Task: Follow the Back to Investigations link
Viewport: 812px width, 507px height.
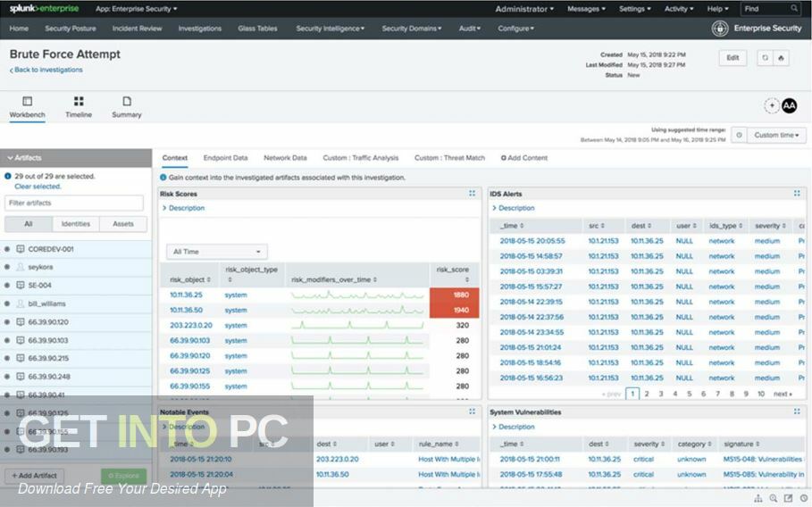Action: pos(46,70)
